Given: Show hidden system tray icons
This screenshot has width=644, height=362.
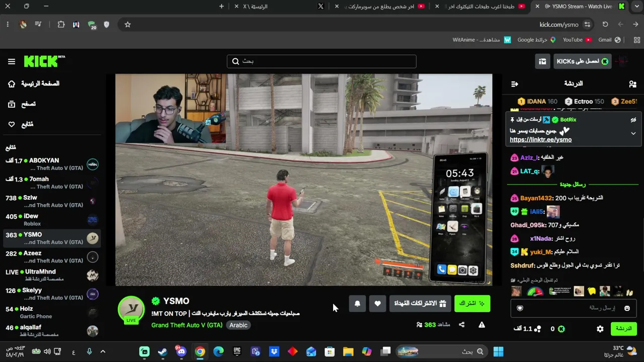Looking at the screenshot, I should click(103, 352).
